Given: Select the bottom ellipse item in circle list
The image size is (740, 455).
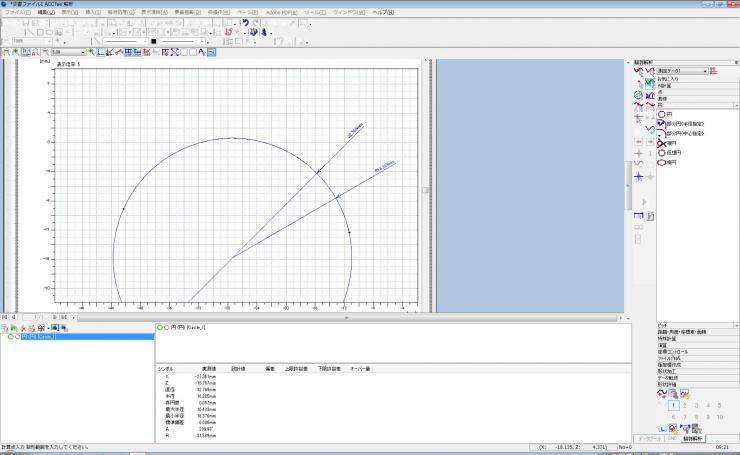Looking at the screenshot, I should 667,162.
